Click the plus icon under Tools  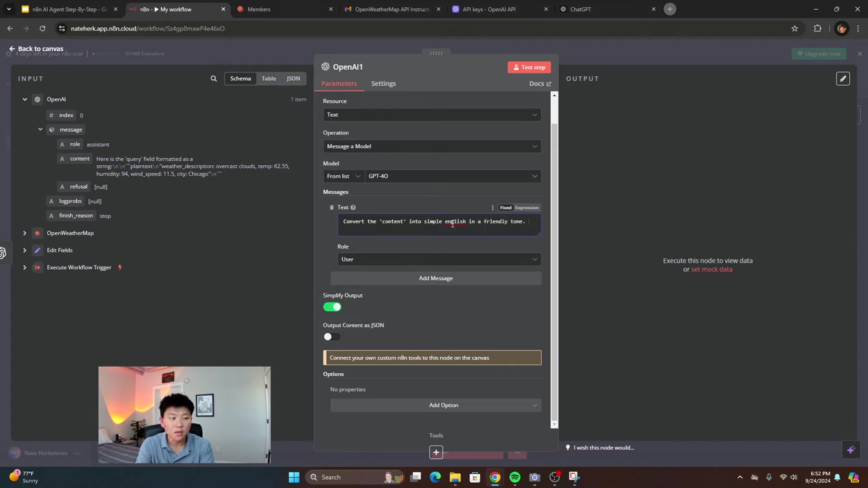(x=436, y=452)
